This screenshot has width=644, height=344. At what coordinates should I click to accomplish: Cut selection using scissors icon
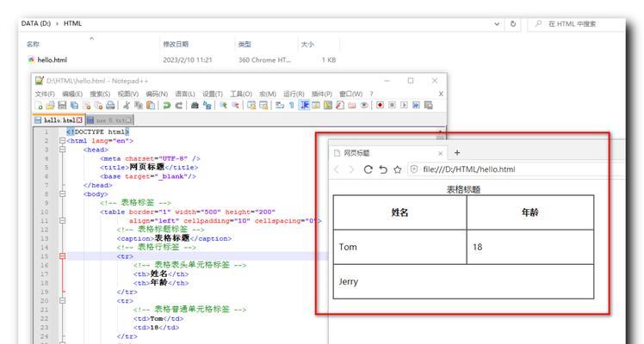[x=126, y=106]
